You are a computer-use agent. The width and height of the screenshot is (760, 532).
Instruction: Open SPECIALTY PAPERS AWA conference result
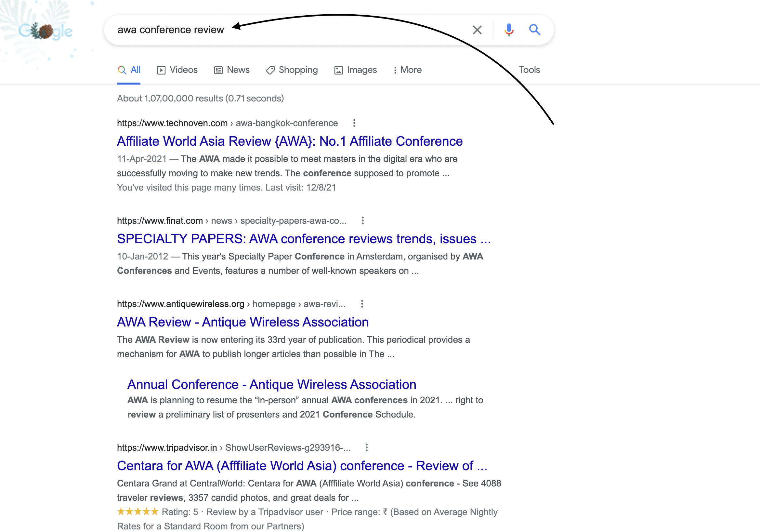pos(304,239)
